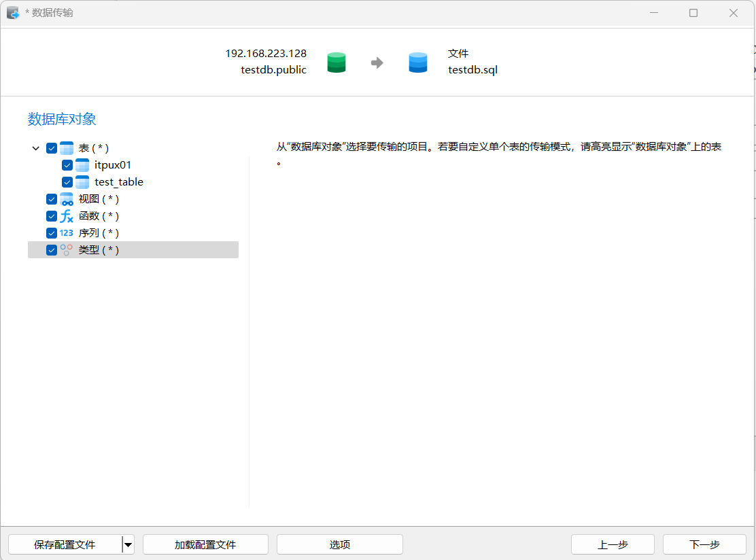This screenshot has height=560, width=756.
Task: Open the 选项 (options) button
Action: pyautogui.click(x=340, y=544)
